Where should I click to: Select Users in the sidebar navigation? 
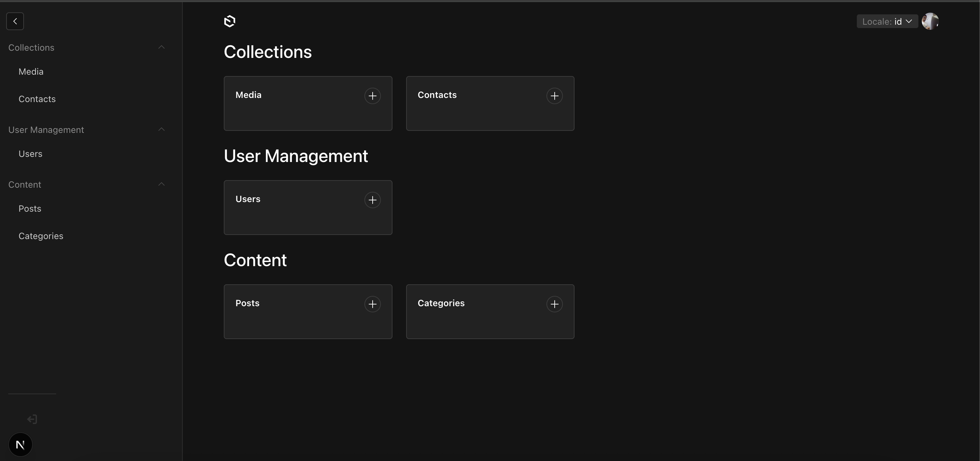(30, 154)
